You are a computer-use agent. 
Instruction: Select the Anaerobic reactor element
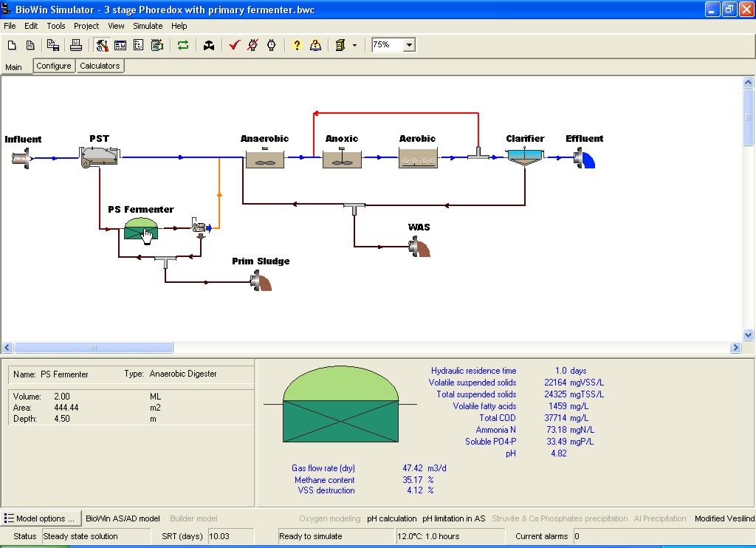pyautogui.click(x=265, y=158)
